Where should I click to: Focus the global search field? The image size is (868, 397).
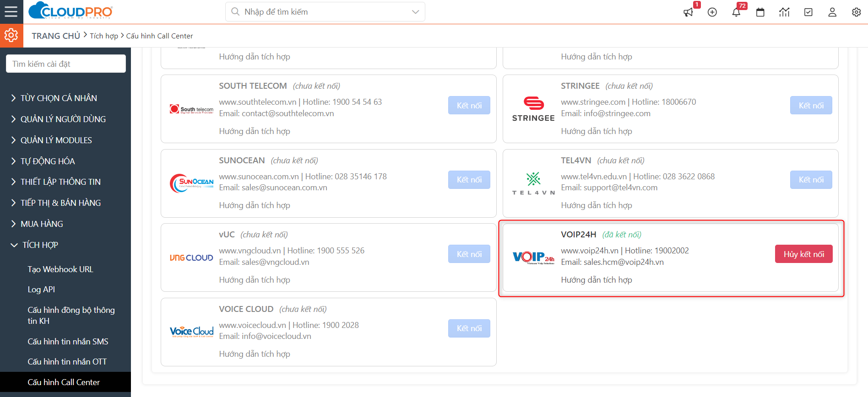click(325, 12)
